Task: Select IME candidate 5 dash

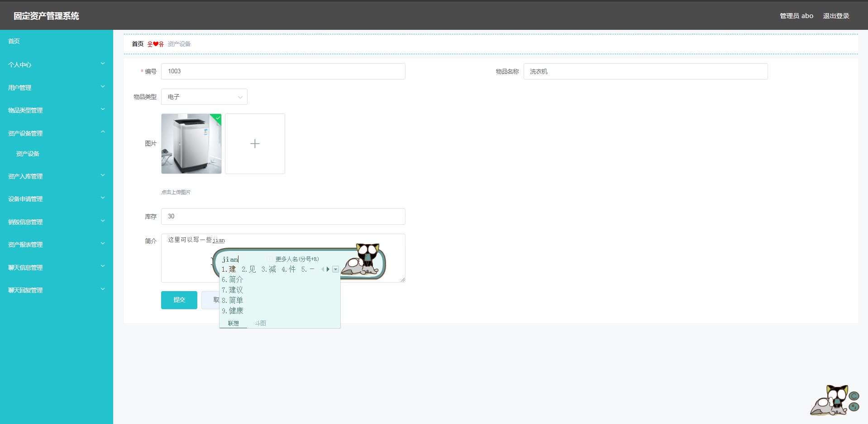Action: [x=308, y=269]
